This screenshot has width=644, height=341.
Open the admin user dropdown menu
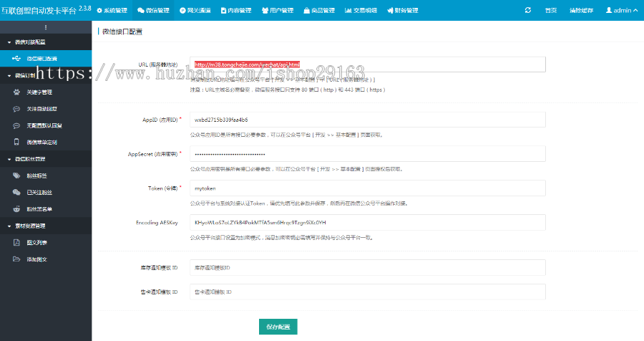click(x=622, y=11)
